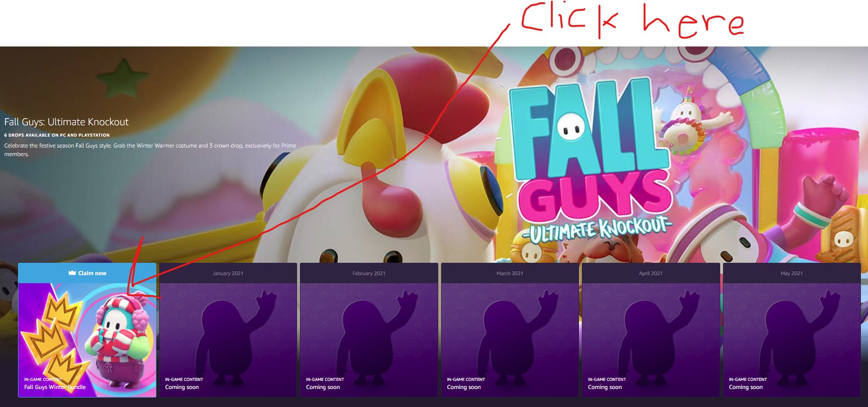Open the Fall Guys Winter Bundle artwork

pyautogui.click(x=87, y=340)
